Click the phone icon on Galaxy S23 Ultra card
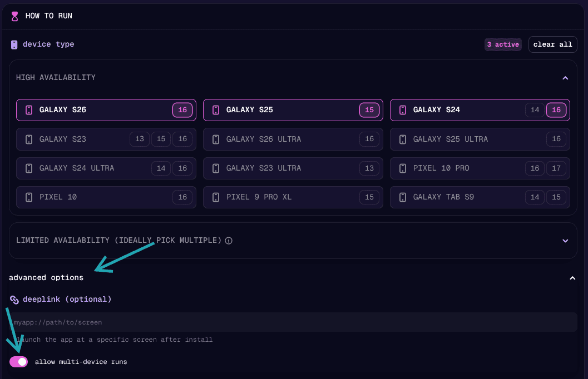The image size is (588, 379). 216,168
